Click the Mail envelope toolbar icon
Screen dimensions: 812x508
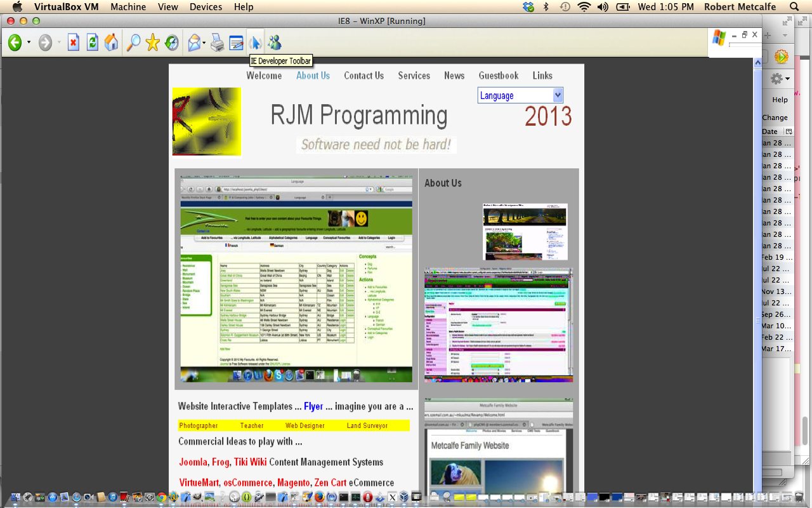point(194,43)
